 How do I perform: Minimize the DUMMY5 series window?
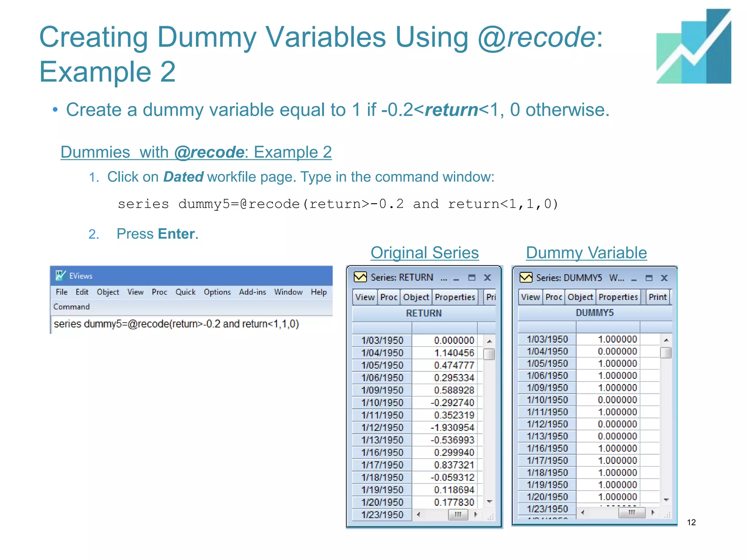[x=634, y=279]
